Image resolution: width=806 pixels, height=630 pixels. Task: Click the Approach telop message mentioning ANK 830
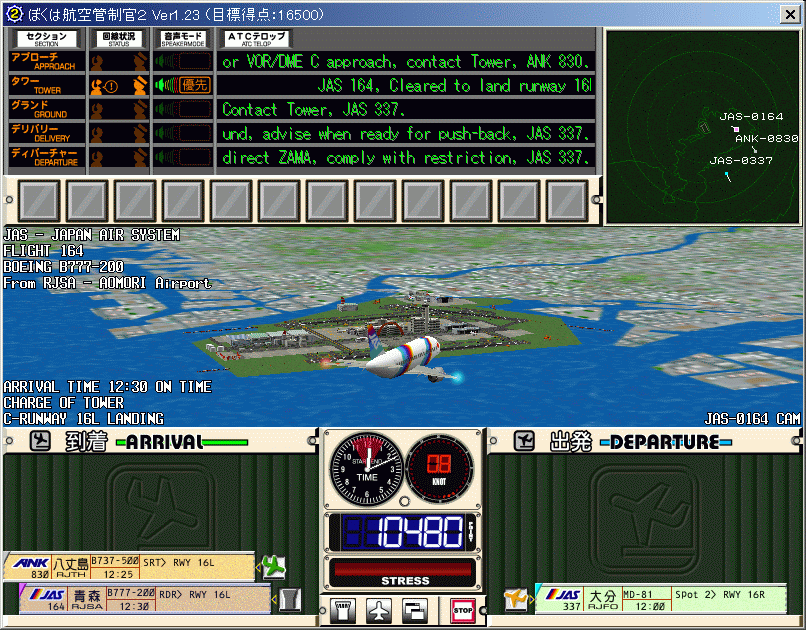406,62
